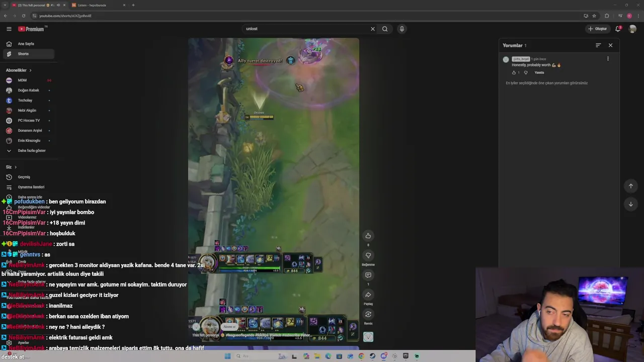Reload the page in browser toolbar
Screen dimensions: 644x362
pos(23,16)
